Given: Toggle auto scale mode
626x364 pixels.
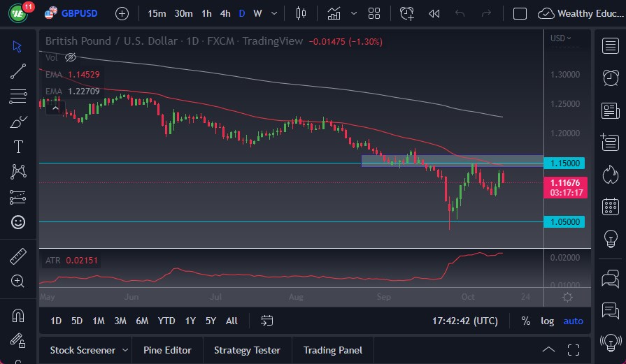Looking at the screenshot, I should (573, 321).
